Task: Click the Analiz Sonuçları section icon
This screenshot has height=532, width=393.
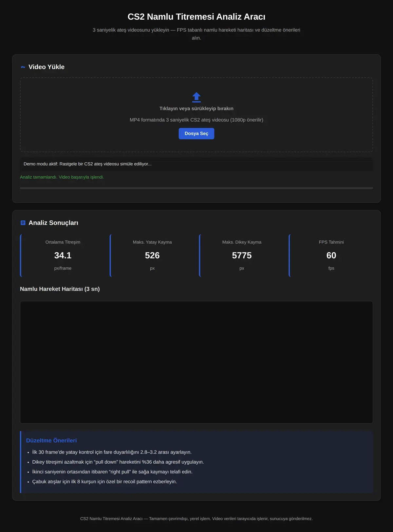Action: click(23, 223)
